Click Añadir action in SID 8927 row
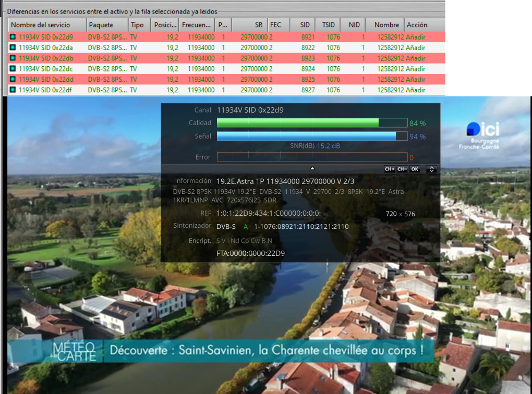The image size is (532, 394). coord(415,90)
